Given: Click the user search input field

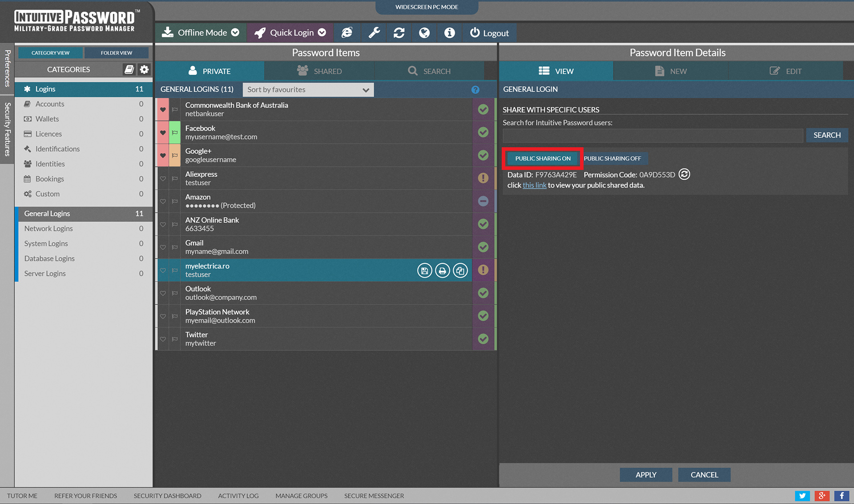Looking at the screenshot, I should point(653,135).
